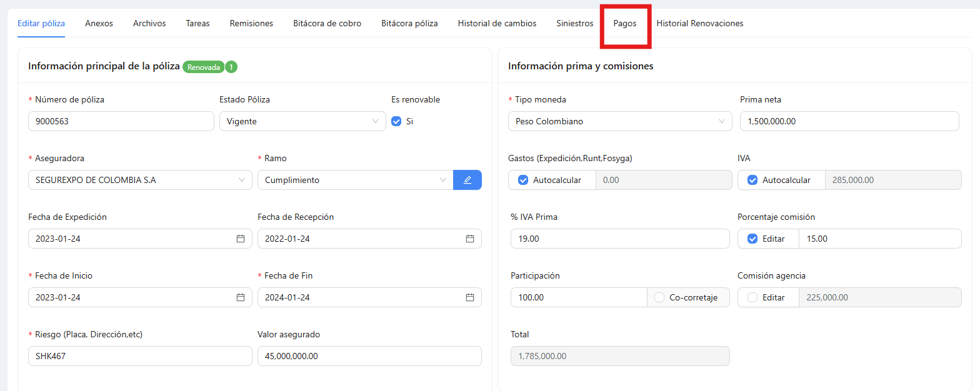This screenshot has width=980, height=391.
Task: Open calendar icon in Fecha de Fin
Action: 470,297
